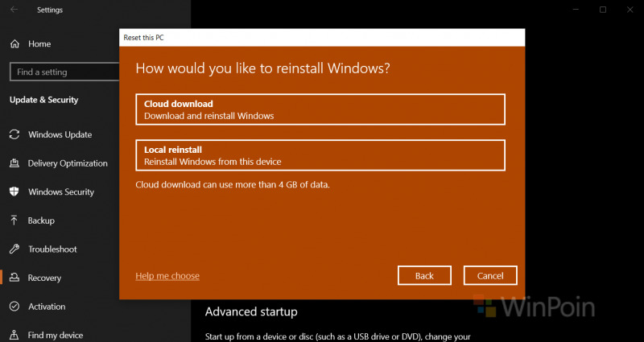Click the Backup upload arrow icon
644x342 pixels.
pyautogui.click(x=14, y=220)
